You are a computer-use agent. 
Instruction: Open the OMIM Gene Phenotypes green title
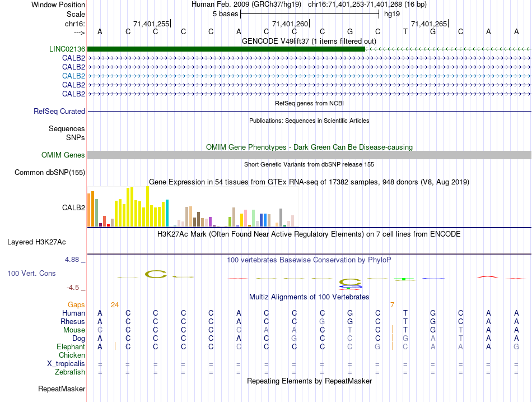coord(309,147)
